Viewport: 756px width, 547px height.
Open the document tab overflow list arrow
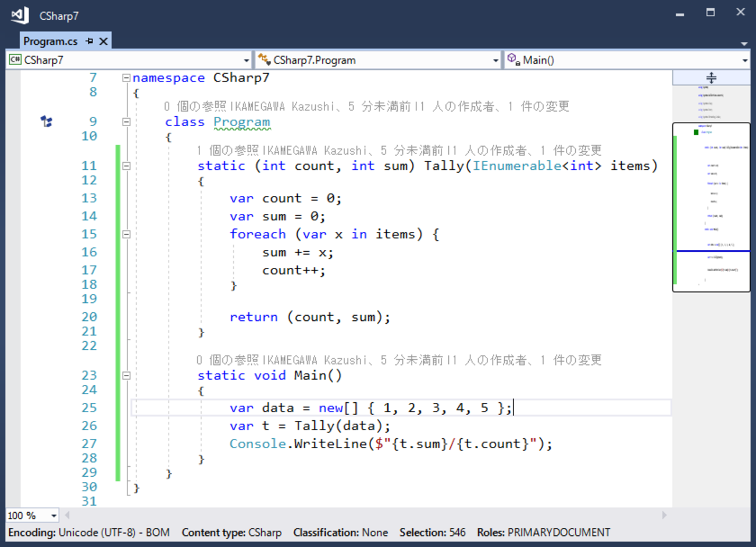point(744,44)
